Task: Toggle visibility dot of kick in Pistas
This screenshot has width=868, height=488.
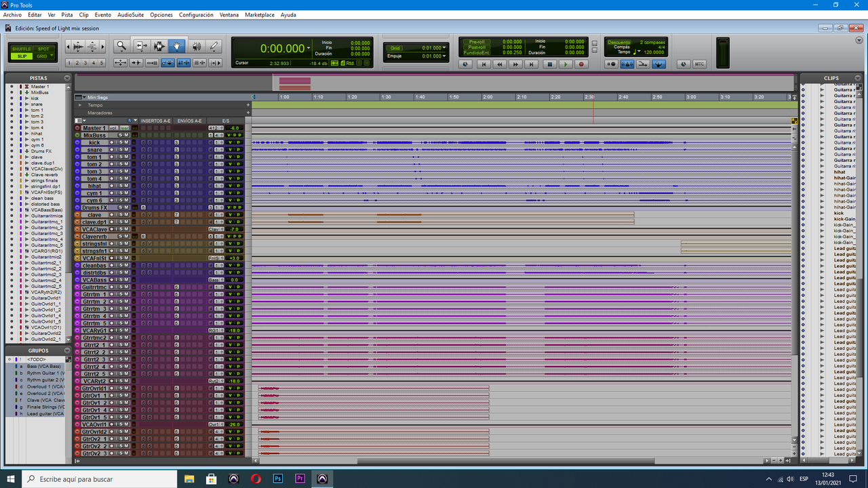Action: pos(12,98)
